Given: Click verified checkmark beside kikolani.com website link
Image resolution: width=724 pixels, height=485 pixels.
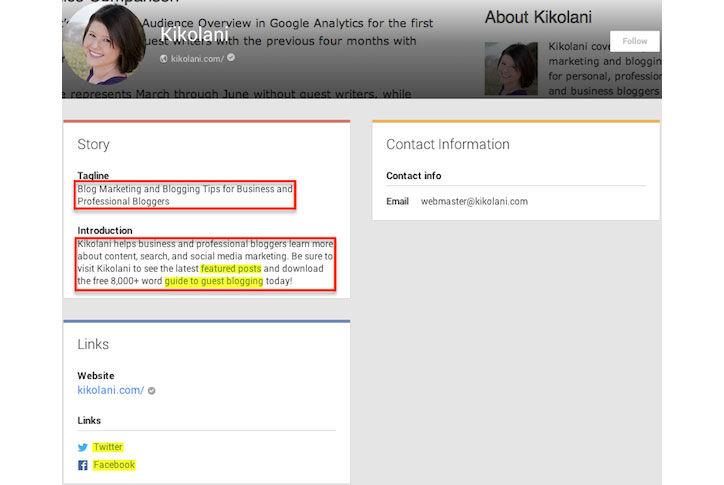Looking at the screenshot, I should (151, 391).
